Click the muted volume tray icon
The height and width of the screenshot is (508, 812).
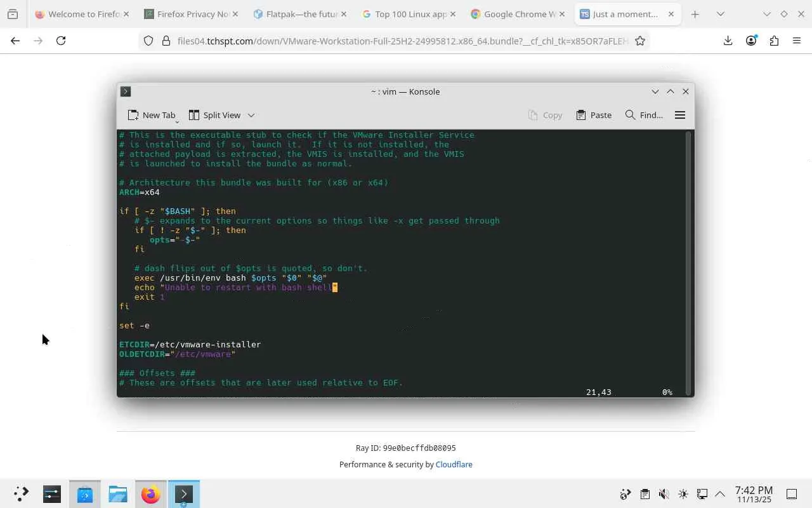pyautogui.click(x=664, y=494)
